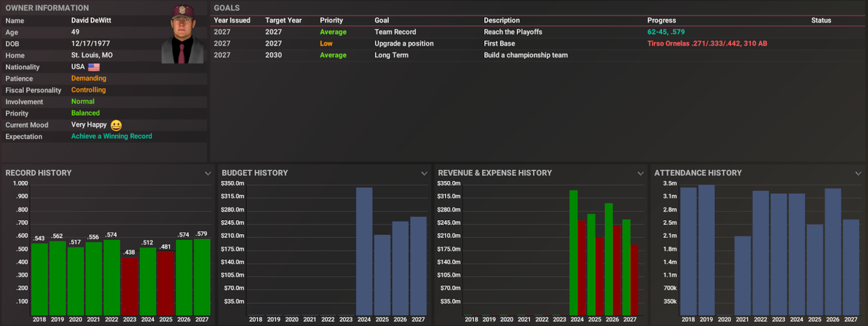Click the 2025 budget history bar
This screenshot has height=326, width=868.
382,274
